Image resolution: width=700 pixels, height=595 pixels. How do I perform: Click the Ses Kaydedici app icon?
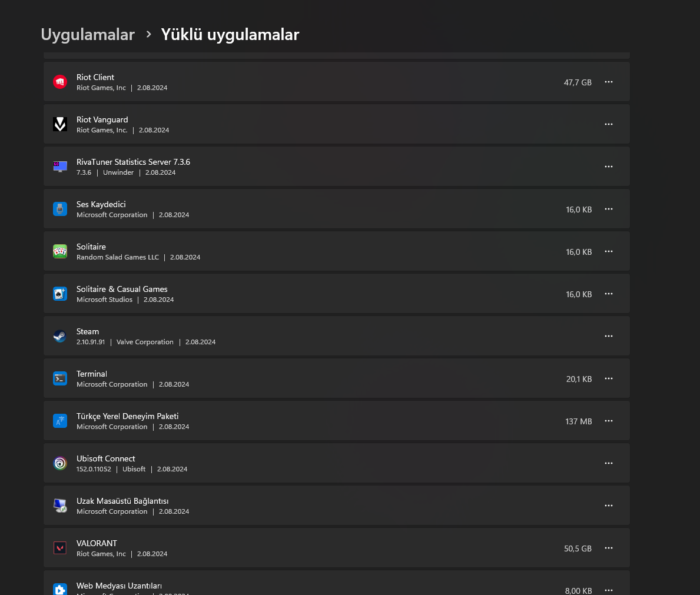pyautogui.click(x=60, y=209)
